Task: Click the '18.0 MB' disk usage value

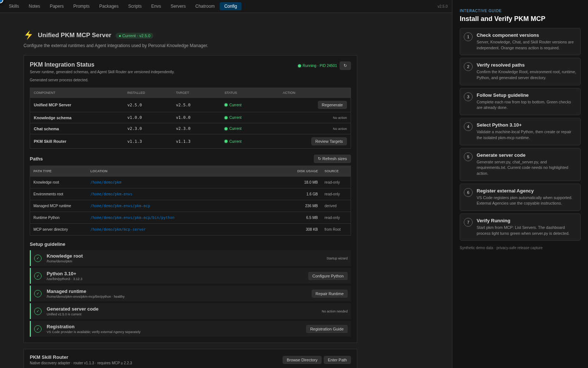Action: (311, 183)
